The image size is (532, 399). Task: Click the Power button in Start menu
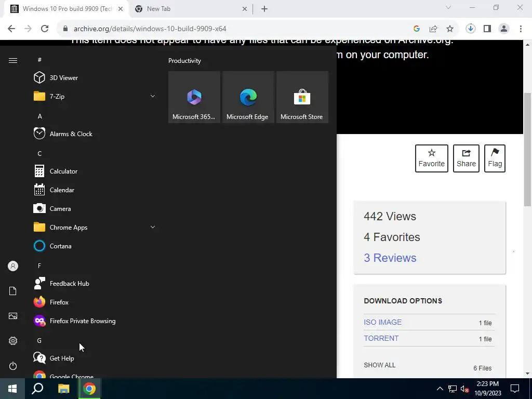13,366
